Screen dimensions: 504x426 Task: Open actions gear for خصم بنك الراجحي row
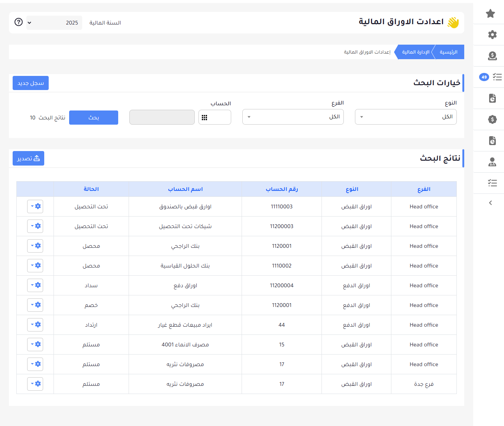pos(35,305)
